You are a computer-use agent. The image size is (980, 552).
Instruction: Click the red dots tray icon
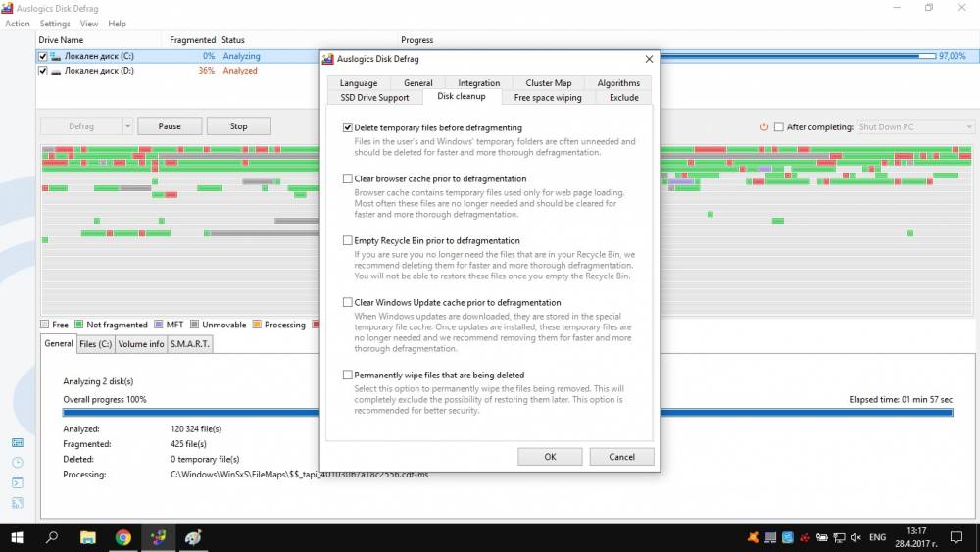(x=805, y=537)
